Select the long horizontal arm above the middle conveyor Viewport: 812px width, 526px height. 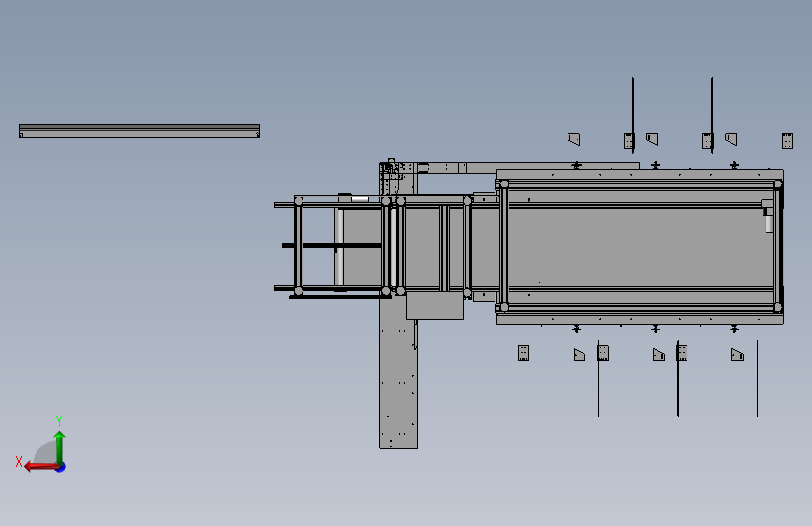coord(527,168)
